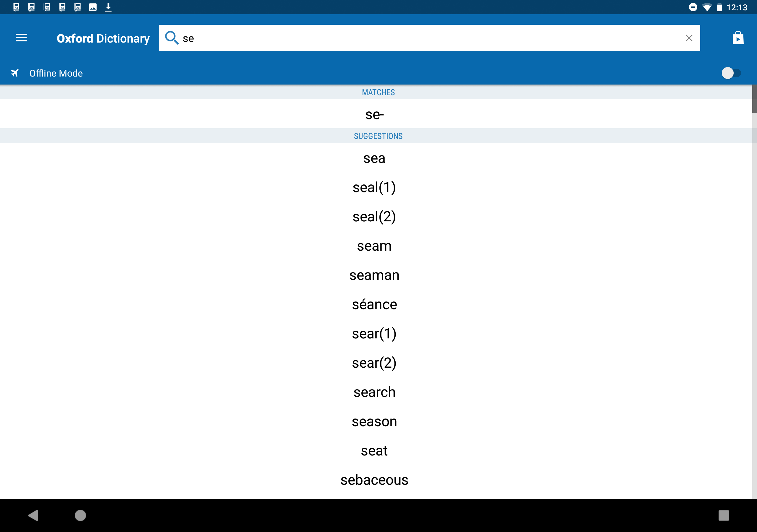Click the download notification icon in status bar
The width and height of the screenshot is (757, 532).
(x=108, y=7)
